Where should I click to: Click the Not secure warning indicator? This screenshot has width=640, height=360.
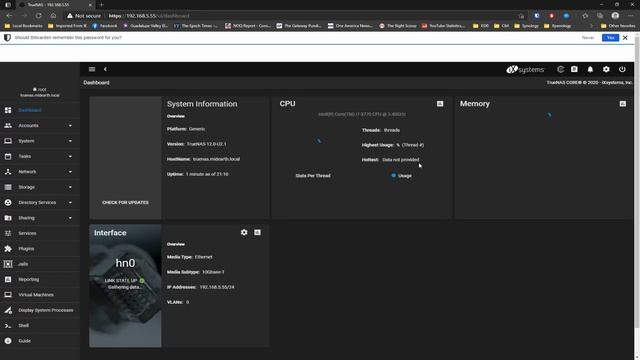(84, 16)
